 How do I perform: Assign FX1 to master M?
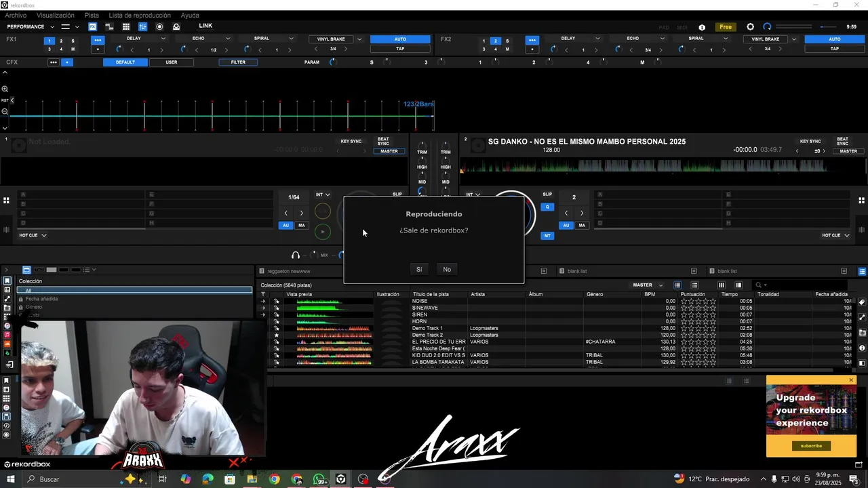tap(73, 49)
